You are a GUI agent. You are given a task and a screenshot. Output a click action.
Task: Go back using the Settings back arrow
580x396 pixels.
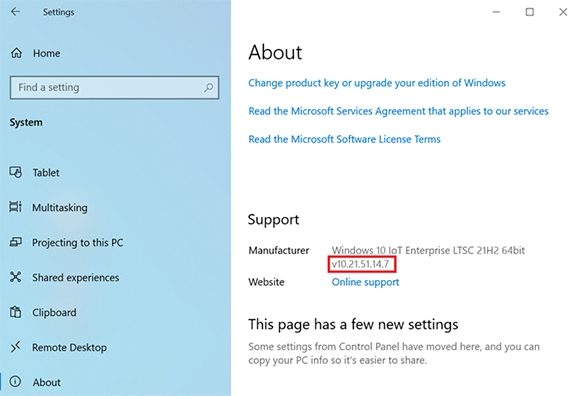(15, 12)
